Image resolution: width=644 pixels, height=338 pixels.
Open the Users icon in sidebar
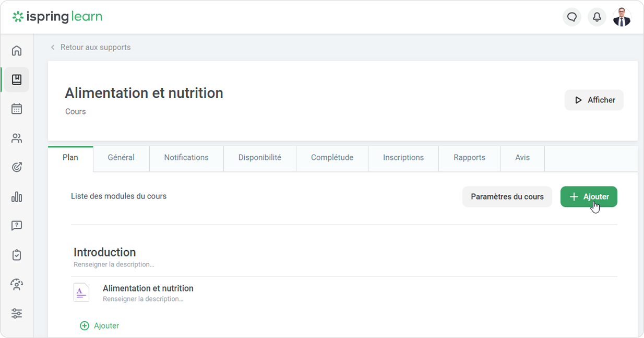(17, 138)
